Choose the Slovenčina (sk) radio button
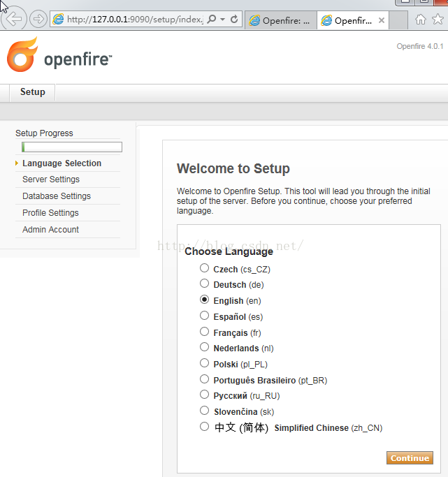The image size is (448, 477). coord(205,411)
